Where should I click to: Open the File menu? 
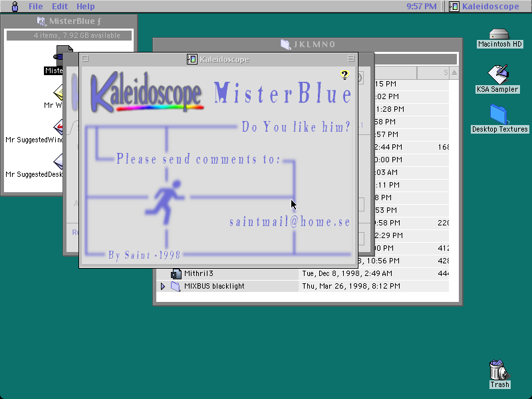(x=36, y=7)
